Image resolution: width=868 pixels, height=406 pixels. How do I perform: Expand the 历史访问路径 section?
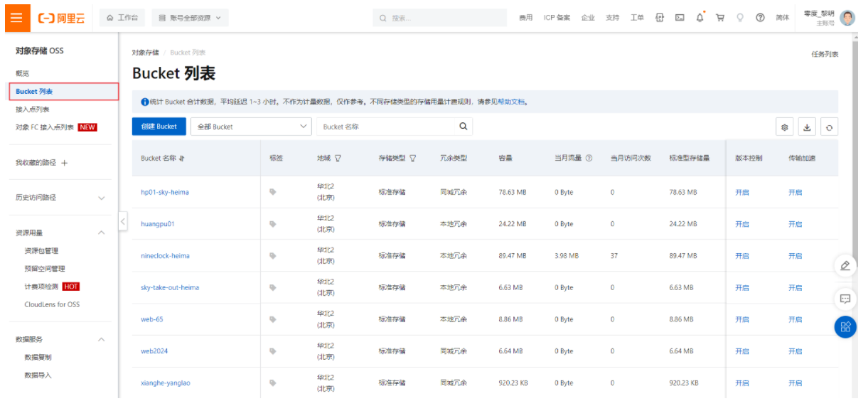[x=102, y=198]
